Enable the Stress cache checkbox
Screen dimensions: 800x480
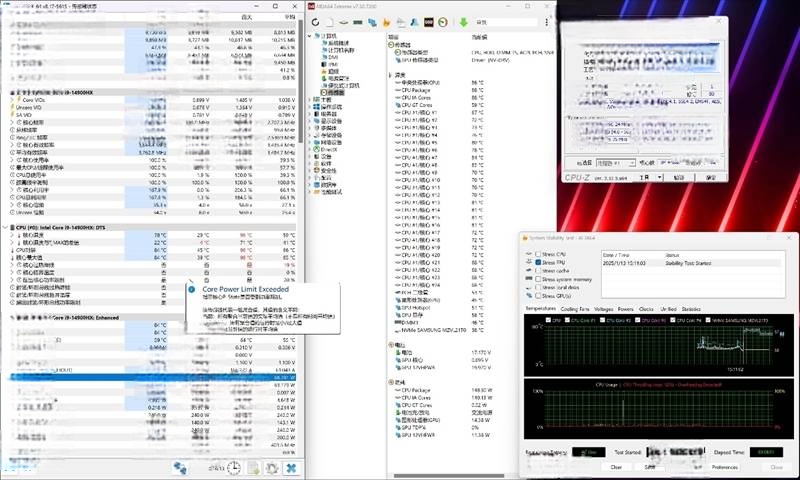pyautogui.click(x=538, y=271)
